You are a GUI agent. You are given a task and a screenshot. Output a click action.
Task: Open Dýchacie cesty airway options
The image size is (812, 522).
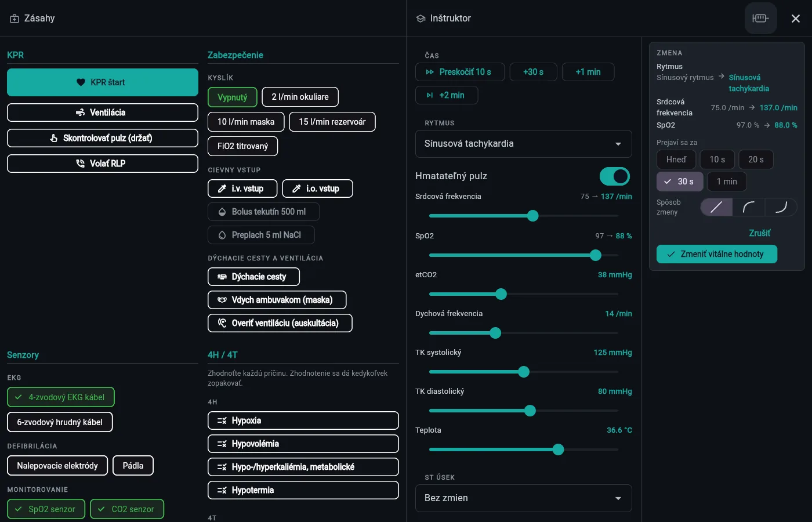pyautogui.click(x=253, y=277)
